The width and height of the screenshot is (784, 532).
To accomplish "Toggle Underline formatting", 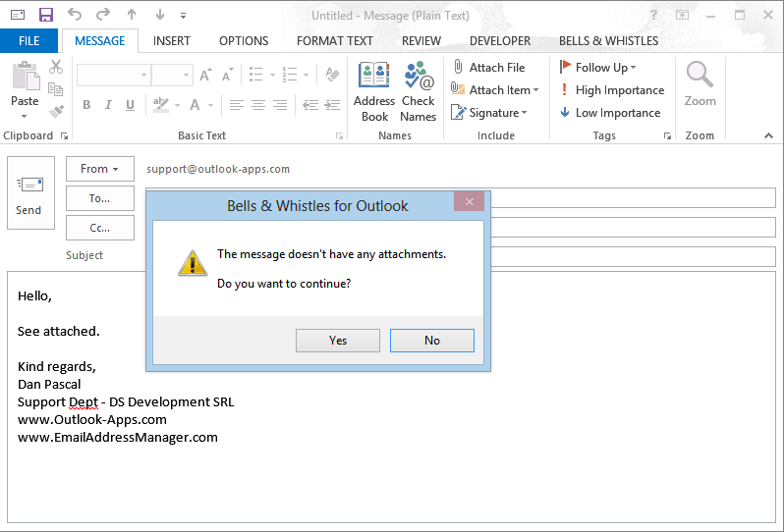I will pyautogui.click(x=130, y=105).
